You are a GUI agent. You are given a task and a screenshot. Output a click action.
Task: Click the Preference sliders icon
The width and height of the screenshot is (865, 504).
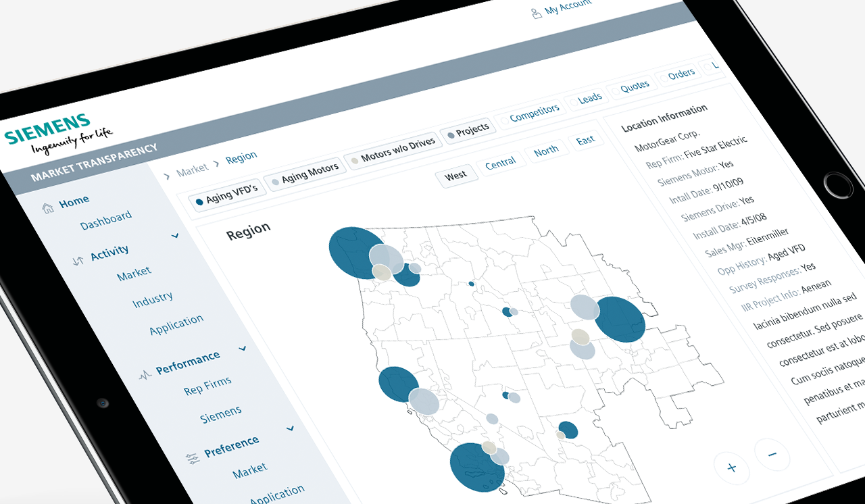(x=193, y=458)
